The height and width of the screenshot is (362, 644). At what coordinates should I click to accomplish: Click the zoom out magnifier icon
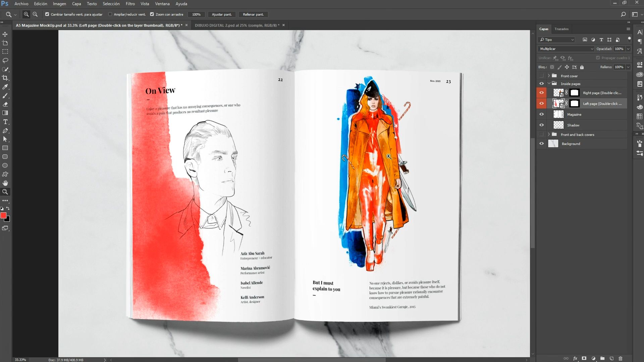tap(35, 14)
